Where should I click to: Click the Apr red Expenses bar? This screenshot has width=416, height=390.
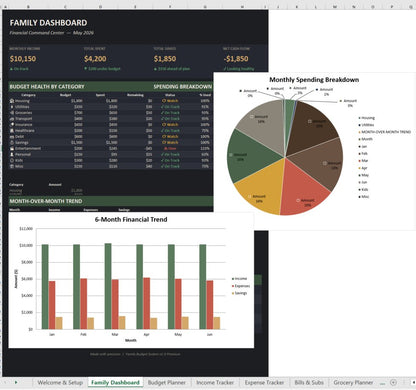pos(147,303)
